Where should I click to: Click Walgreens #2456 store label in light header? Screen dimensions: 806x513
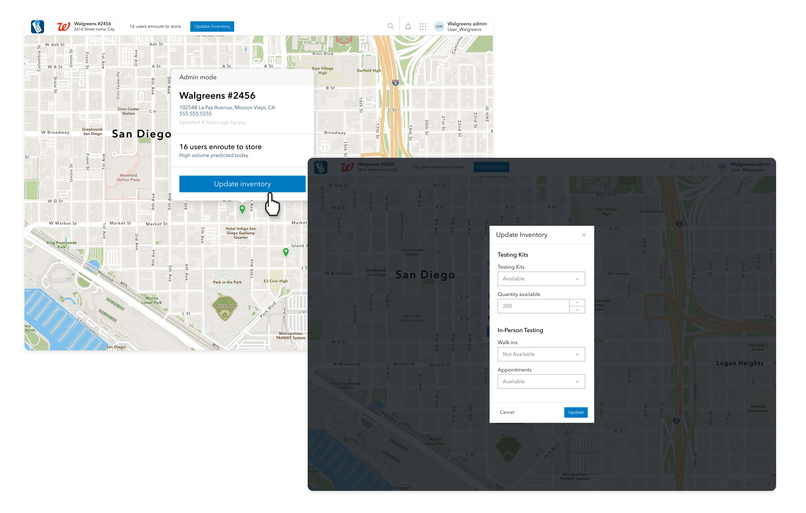click(93, 24)
